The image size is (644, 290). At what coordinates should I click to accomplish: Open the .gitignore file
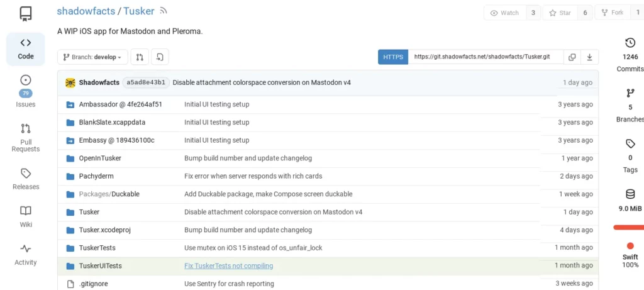[x=93, y=284]
